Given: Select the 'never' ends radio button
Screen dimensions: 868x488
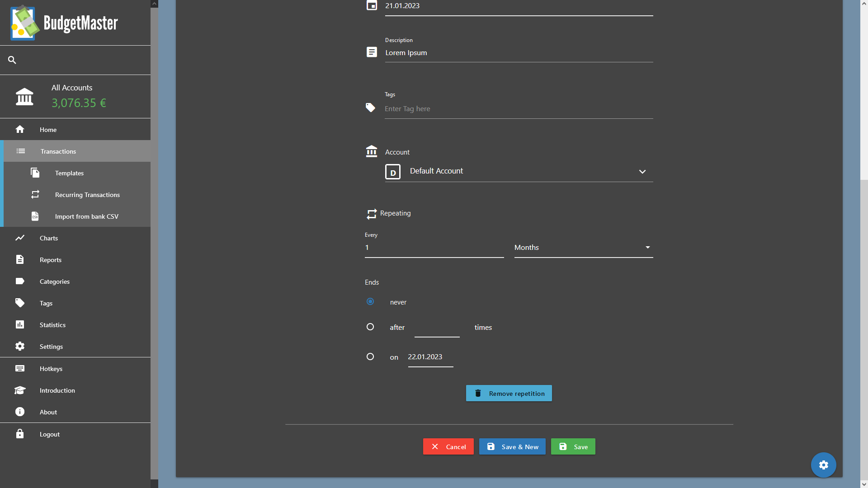Looking at the screenshot, I should click(370, 301).
